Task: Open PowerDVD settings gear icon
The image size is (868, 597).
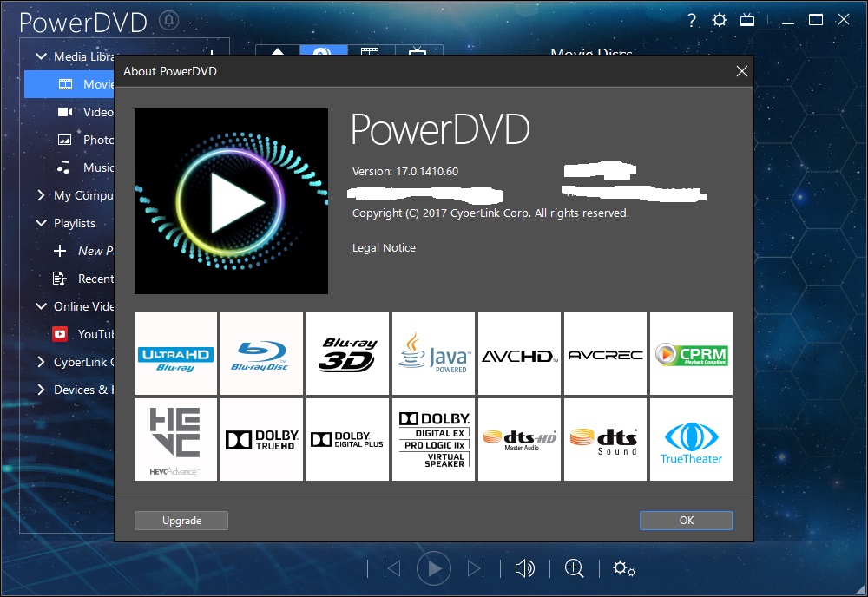Action: pyautogui.click(x=719, y=21)
